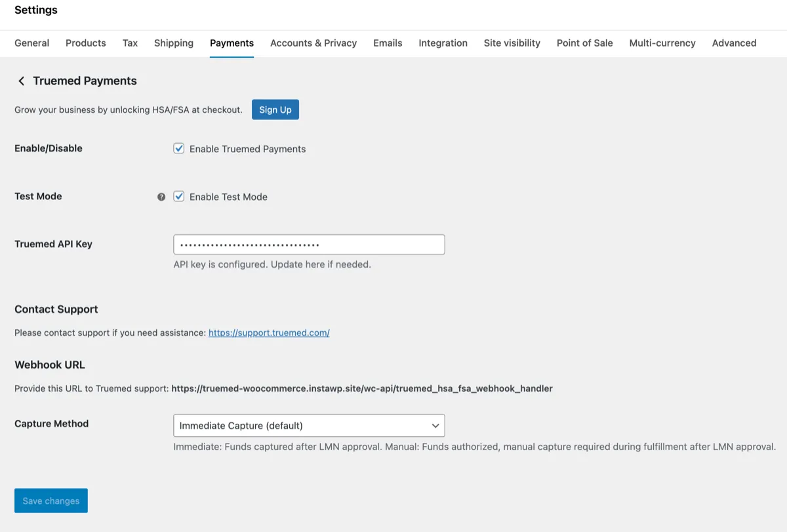Click the Settings page title
The height and width of the screenshot is (532, 787).
click(x=36, y=10)
